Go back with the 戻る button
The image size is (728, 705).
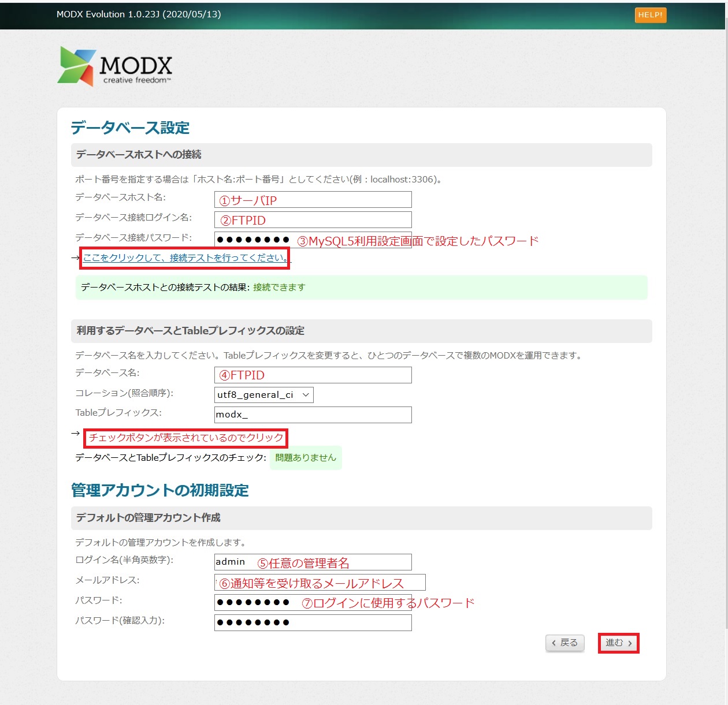(565, 643)
